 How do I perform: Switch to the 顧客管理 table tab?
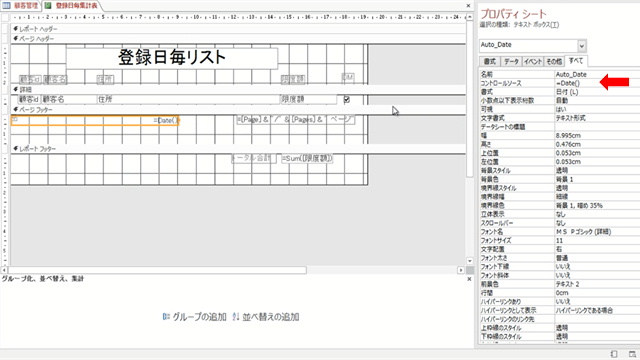20,6
